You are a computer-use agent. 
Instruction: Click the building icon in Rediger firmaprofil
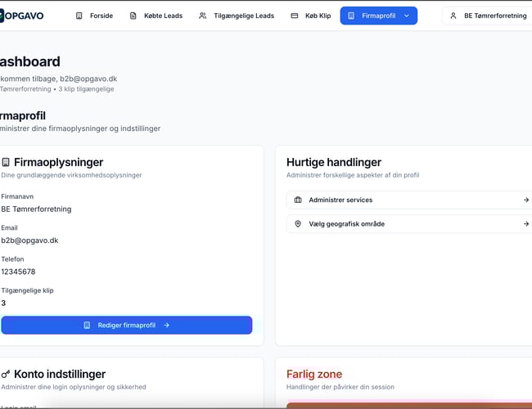click(87, 326)
